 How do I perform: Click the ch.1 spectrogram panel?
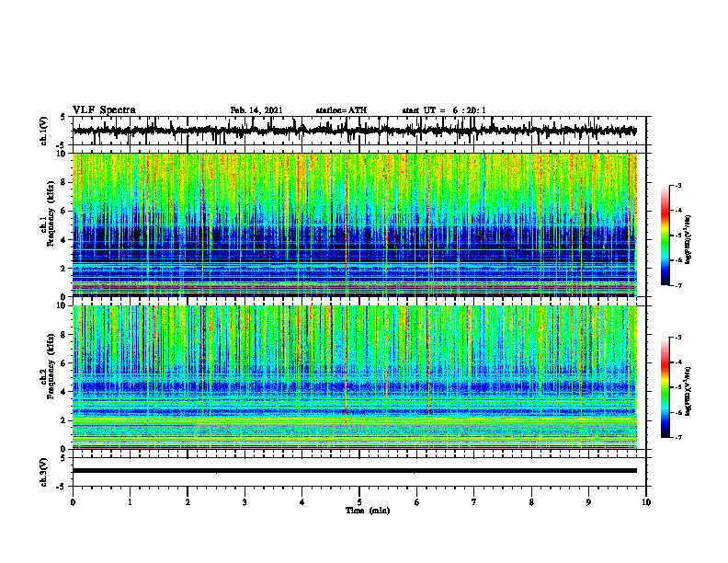click(355, 224)
